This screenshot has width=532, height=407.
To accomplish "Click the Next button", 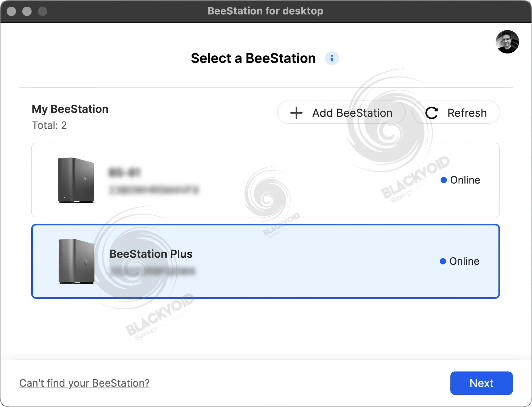I will click(481, 383).
